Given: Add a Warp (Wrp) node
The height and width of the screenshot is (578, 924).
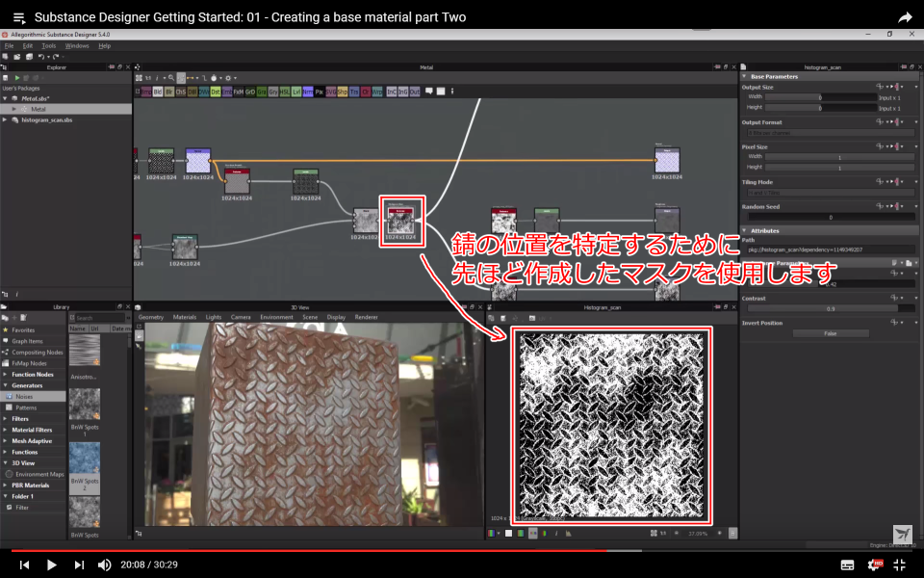Looking at the screenshot, I should pos(377,92).
